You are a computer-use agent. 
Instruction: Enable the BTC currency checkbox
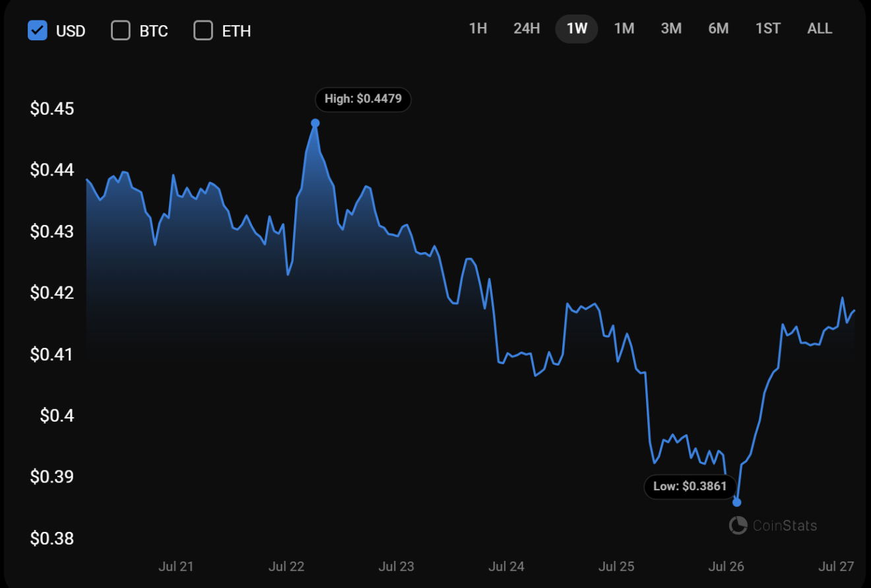point(121,30)
